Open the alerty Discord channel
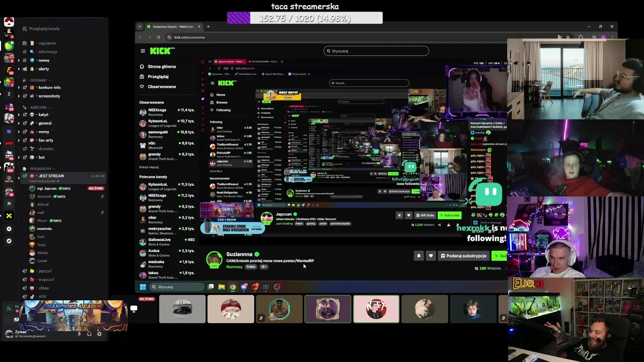 [44, 69]
